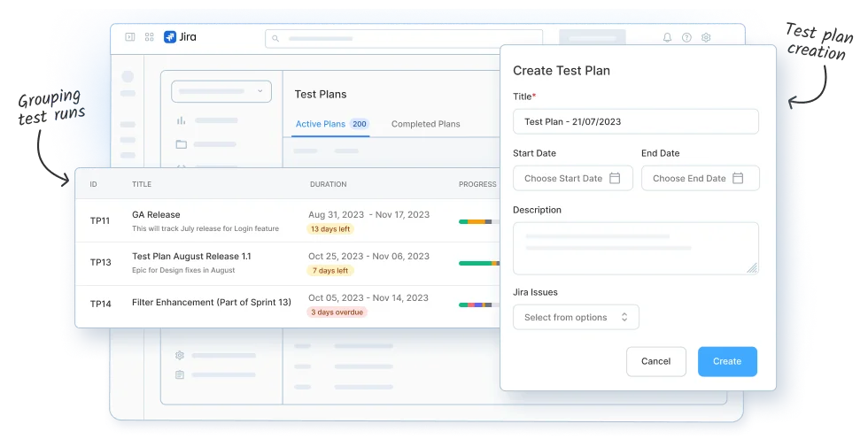Screen dimensions: 868x447
Task: Expand the project selector dropdown
Action: pyautogui.click(x=221, y=91)
